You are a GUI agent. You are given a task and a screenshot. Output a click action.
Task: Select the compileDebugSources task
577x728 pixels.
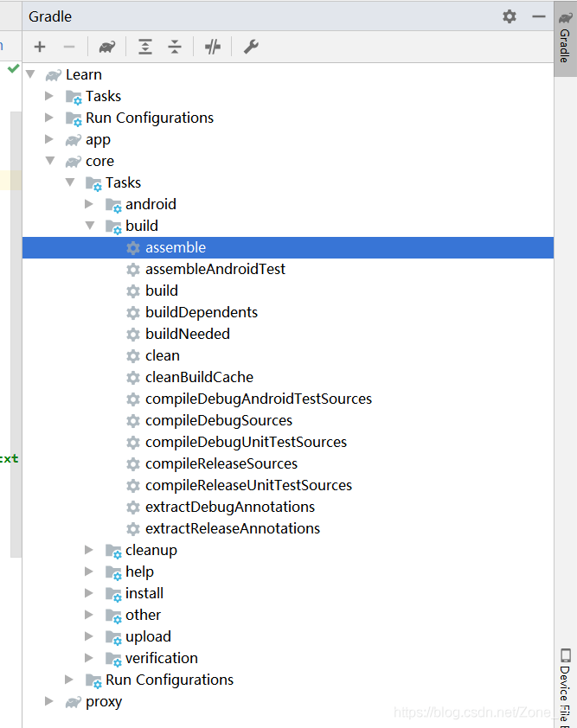tap(219, 420)
